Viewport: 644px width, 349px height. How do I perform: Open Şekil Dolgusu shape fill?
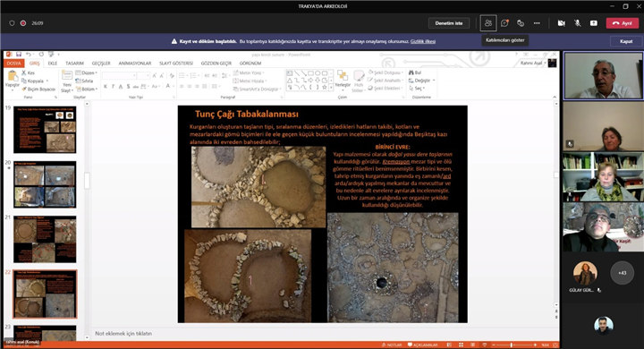[x=385, y=72]
